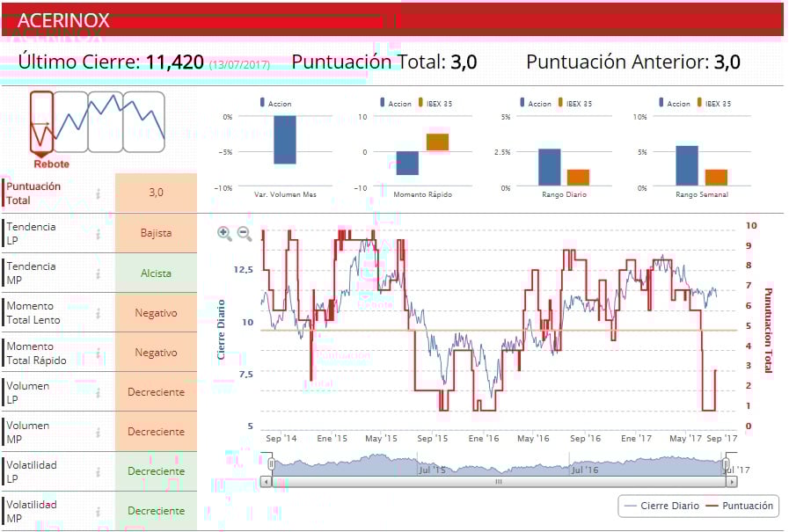Click Decreciente value for Volatilidad MP
The height and width of the screenshot is (532, 789).
pos(156,511)
